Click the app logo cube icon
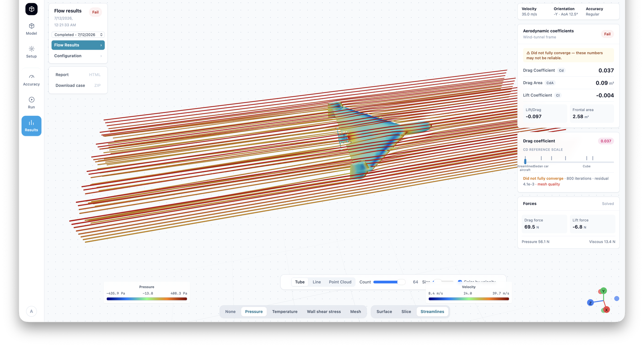This screenshot has width=644, height=347. [31, 9]
